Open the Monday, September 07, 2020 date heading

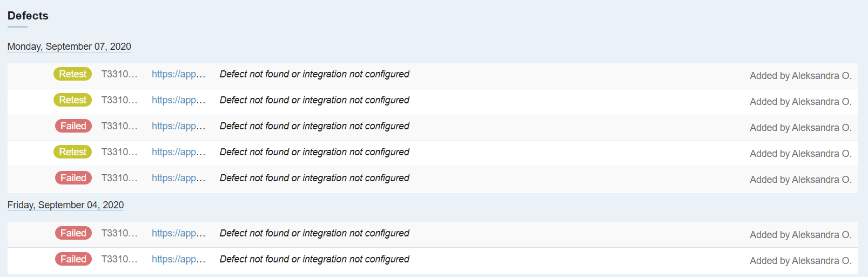pyautogui.click(x=69, y=47)
